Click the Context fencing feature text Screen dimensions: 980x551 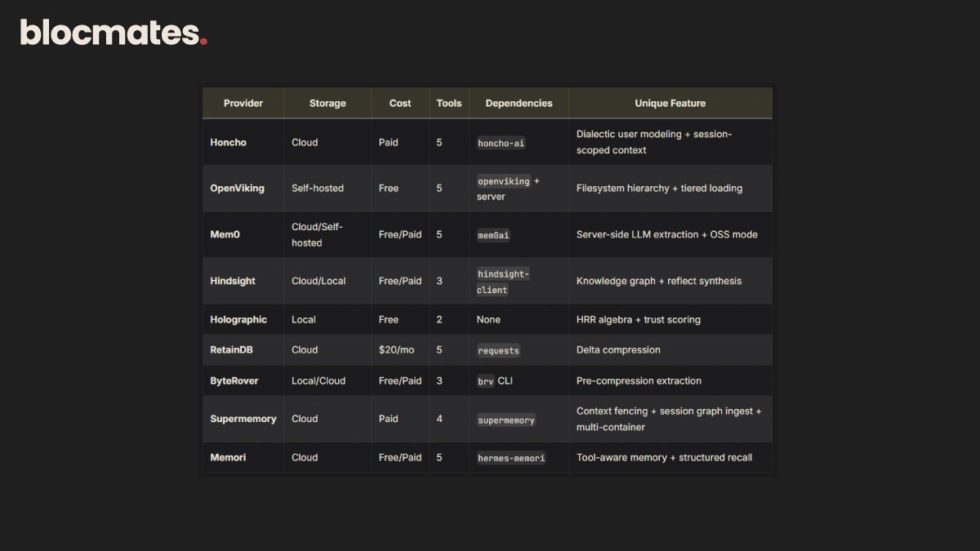tap(669, 419)
